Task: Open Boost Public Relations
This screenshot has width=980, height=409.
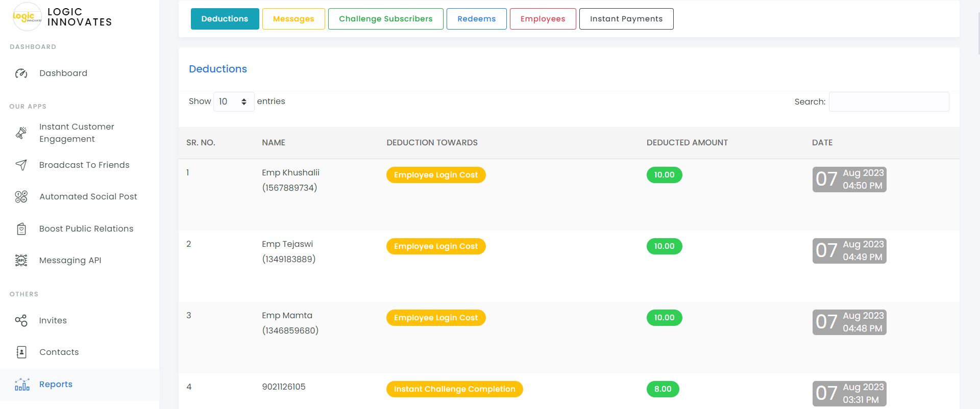Action: [x=86, y=228]
